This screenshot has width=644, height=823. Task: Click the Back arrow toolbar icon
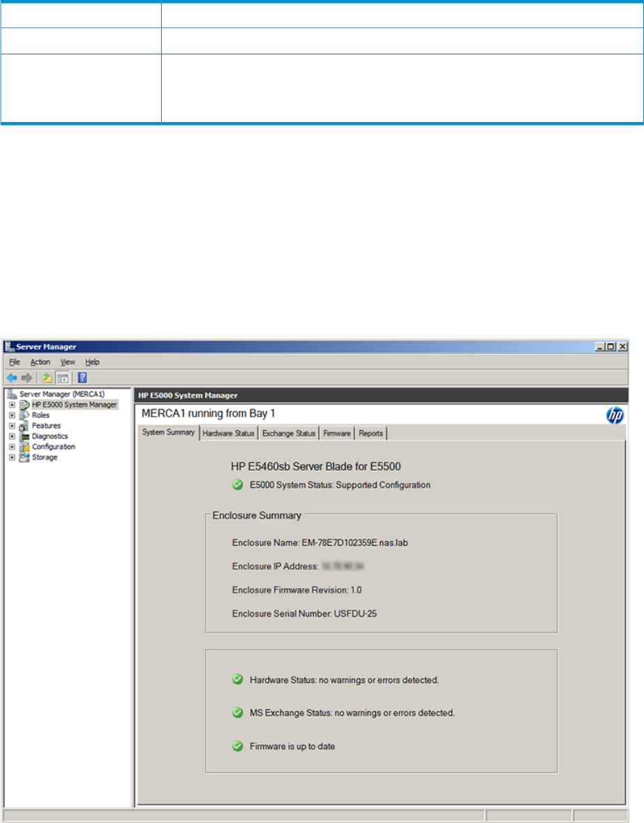[x=12, y=377]
